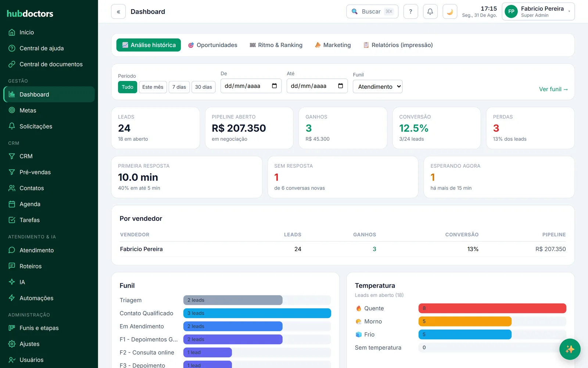
Task: Click the PERDAS card 13% dos leads text
Action: point(510,139)
